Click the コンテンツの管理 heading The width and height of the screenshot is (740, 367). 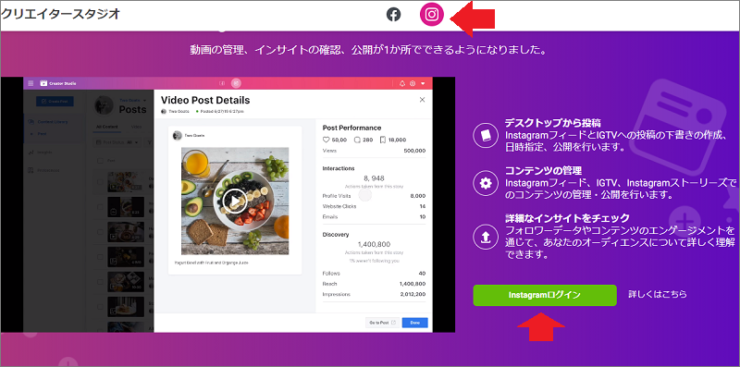[x=543, y=170]
